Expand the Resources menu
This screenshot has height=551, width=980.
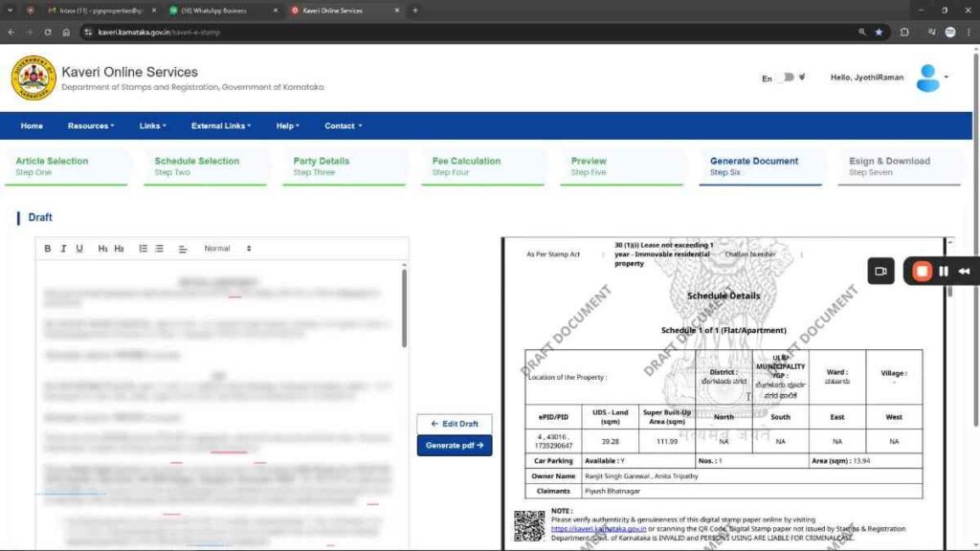point(91,125)
